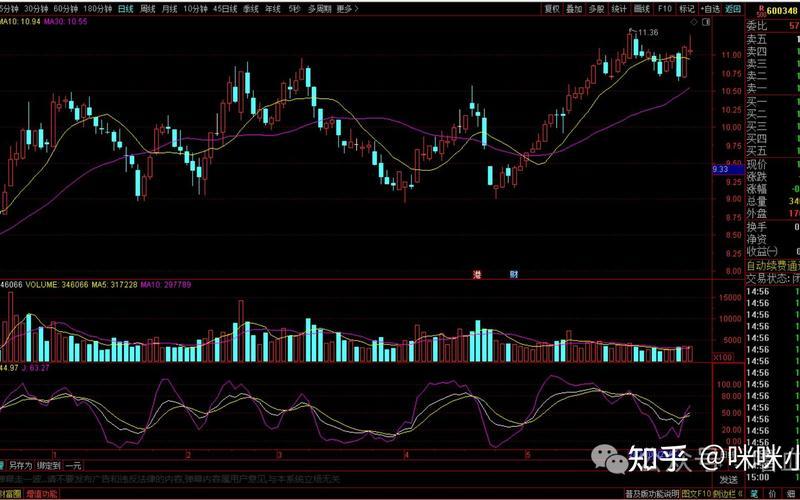Open 普及版功能说明 link
Viewport: 800px width, 500px height.
(x=652, y=494)
